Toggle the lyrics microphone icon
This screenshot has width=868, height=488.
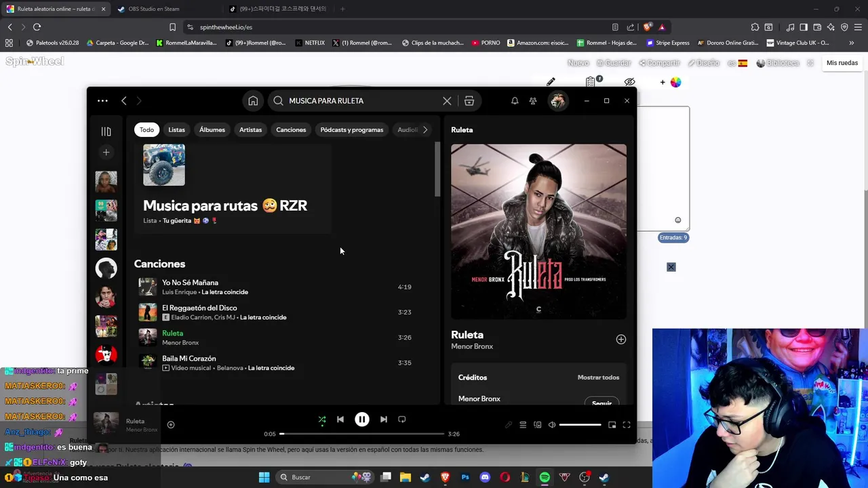(509, 425)
